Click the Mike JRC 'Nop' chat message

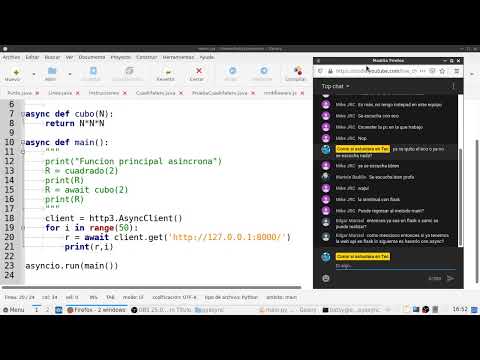click(351, 138)
